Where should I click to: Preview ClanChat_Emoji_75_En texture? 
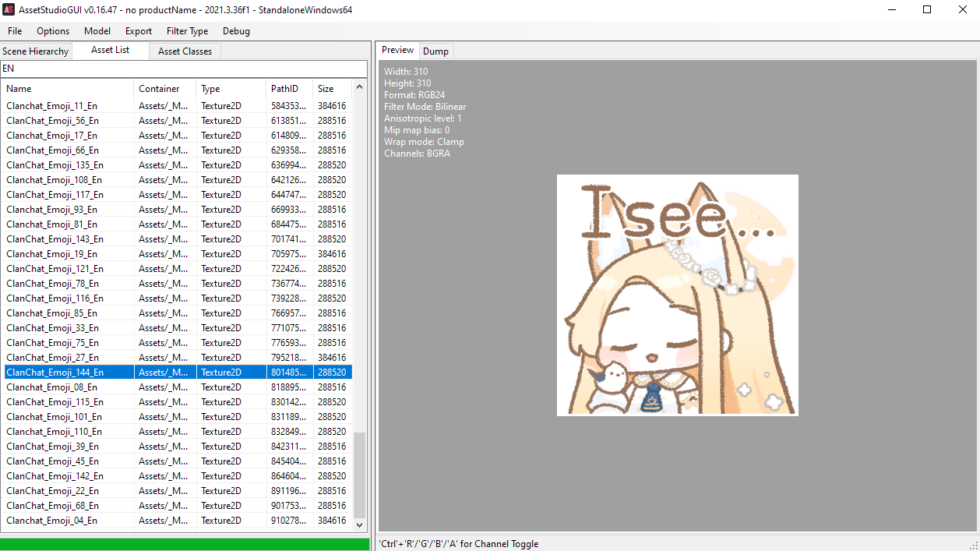(178, 343)
